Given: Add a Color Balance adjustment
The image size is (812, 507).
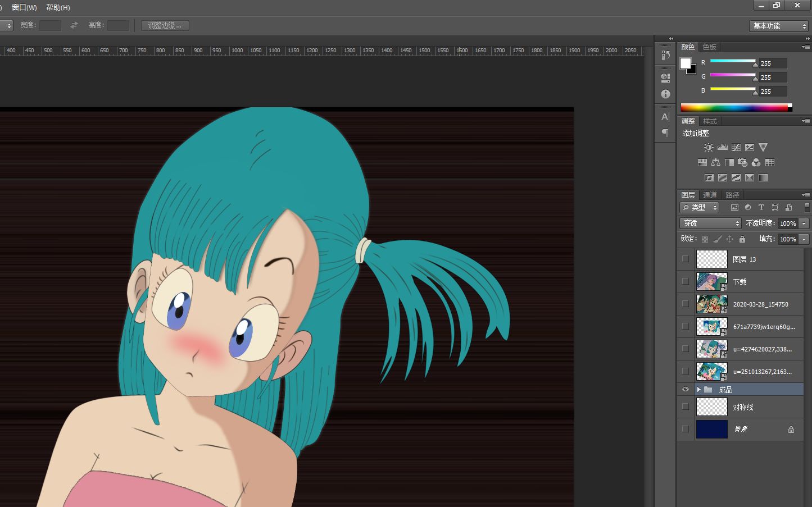Looking at the screenshot, I should 716,163.
